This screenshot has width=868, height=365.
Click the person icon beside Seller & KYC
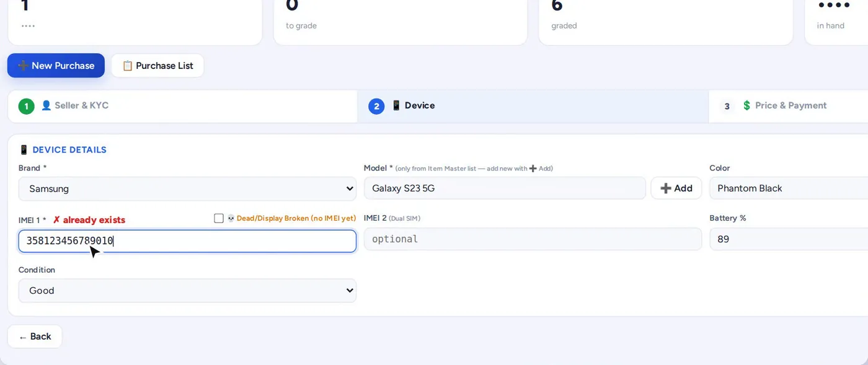pos(46,105)
